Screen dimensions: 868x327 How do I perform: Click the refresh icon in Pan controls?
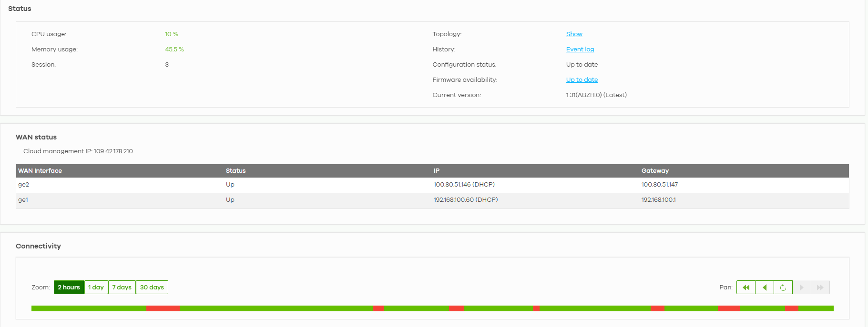tap(783, 287)
